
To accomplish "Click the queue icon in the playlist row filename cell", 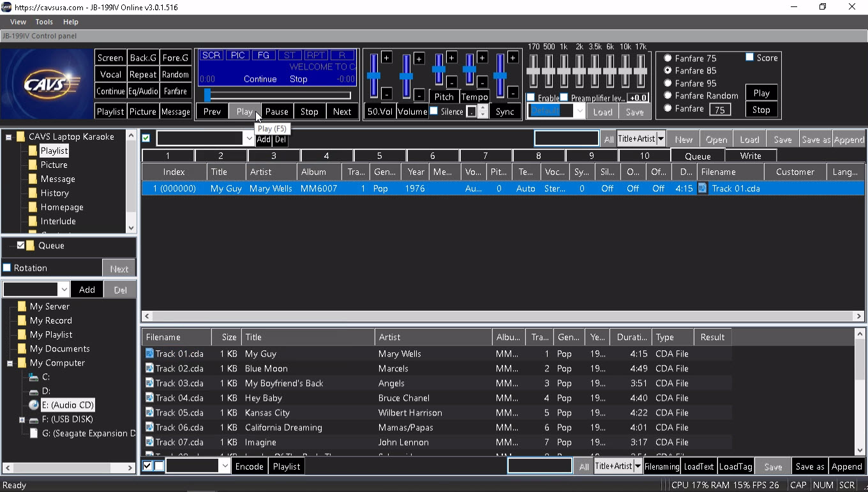I will click(703, 188).
